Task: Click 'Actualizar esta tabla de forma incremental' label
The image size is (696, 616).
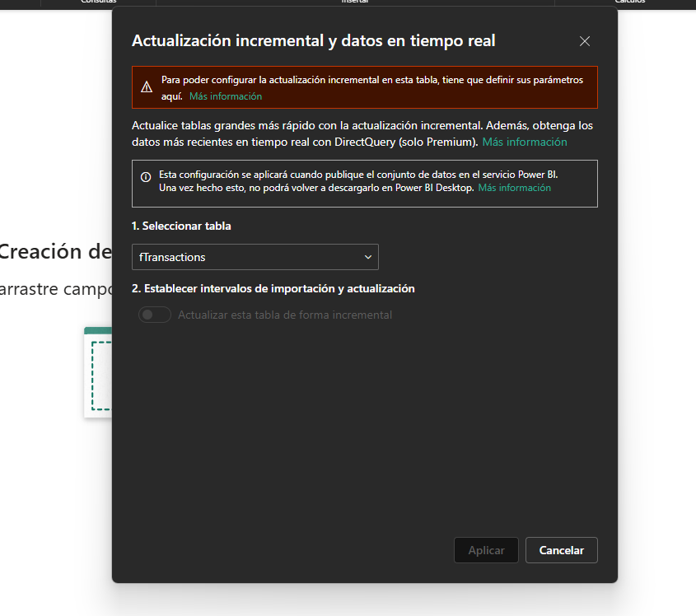Action: tap(285, 315)
